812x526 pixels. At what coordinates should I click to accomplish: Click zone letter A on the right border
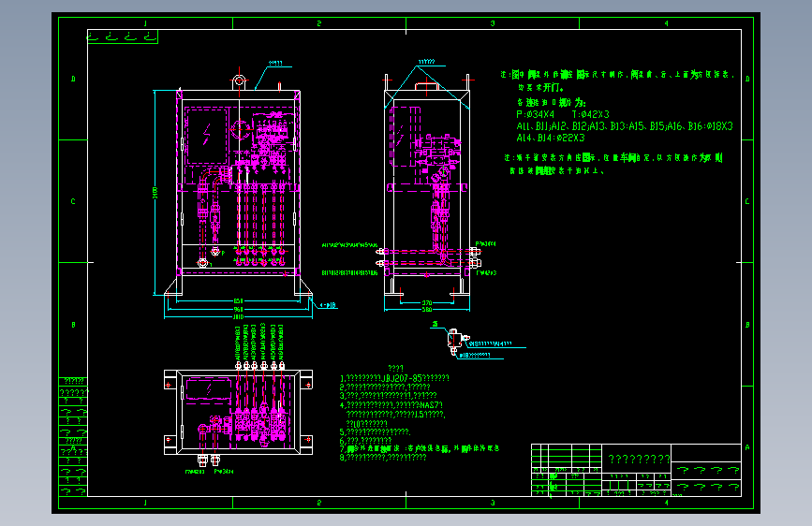coord(747,447)
